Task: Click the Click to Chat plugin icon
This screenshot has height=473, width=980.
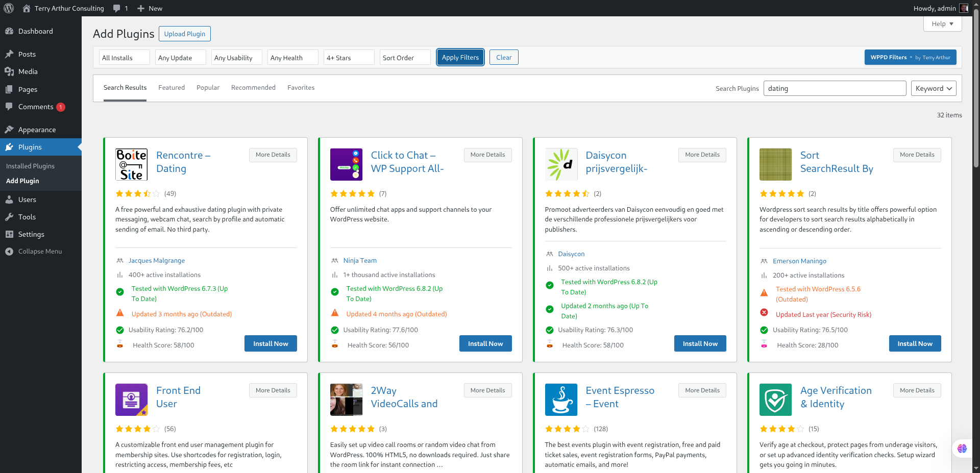Action: (346, 164)
